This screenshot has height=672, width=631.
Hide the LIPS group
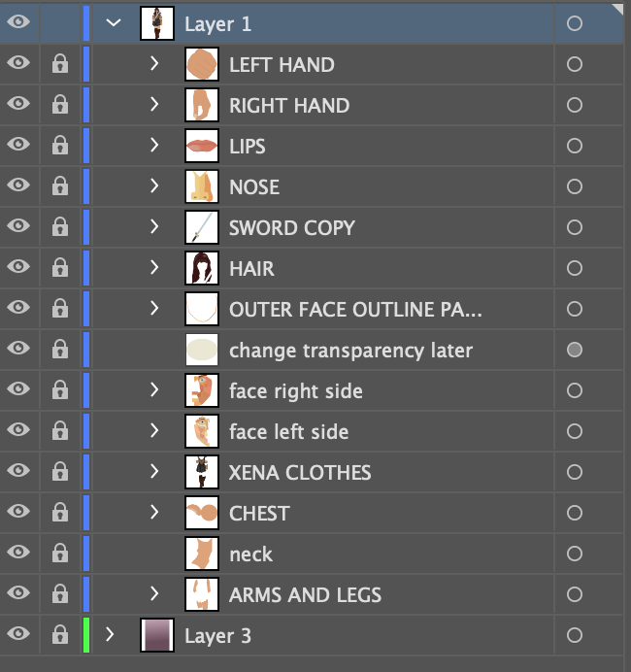point(18,144)
